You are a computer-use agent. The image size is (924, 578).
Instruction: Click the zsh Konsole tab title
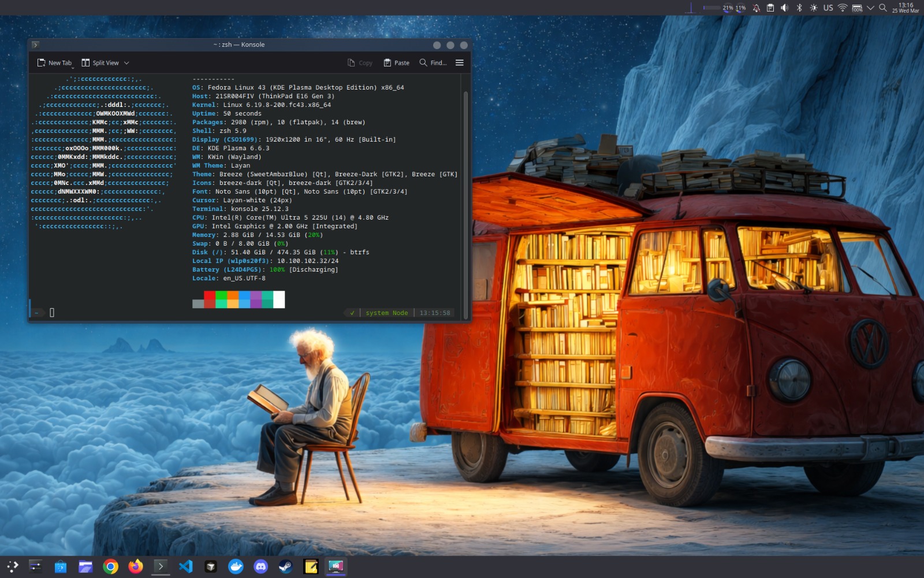[x=239, y=45]
